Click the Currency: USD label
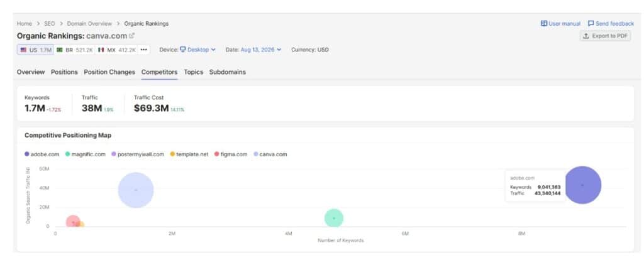Image resolution: width=644 pixels, height=258 pixels. click(309, 50)
